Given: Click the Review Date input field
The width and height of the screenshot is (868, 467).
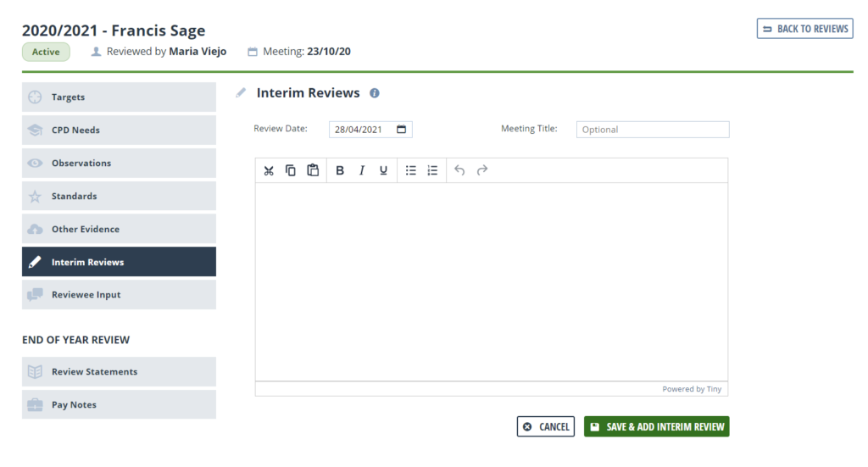Looking at the screenshot, I should [370, 130].
